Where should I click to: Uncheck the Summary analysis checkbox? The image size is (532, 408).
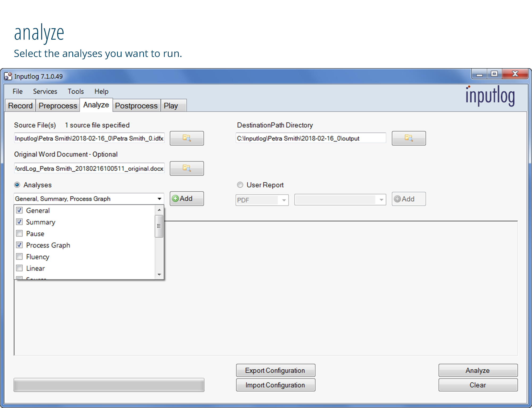(19, 222)
